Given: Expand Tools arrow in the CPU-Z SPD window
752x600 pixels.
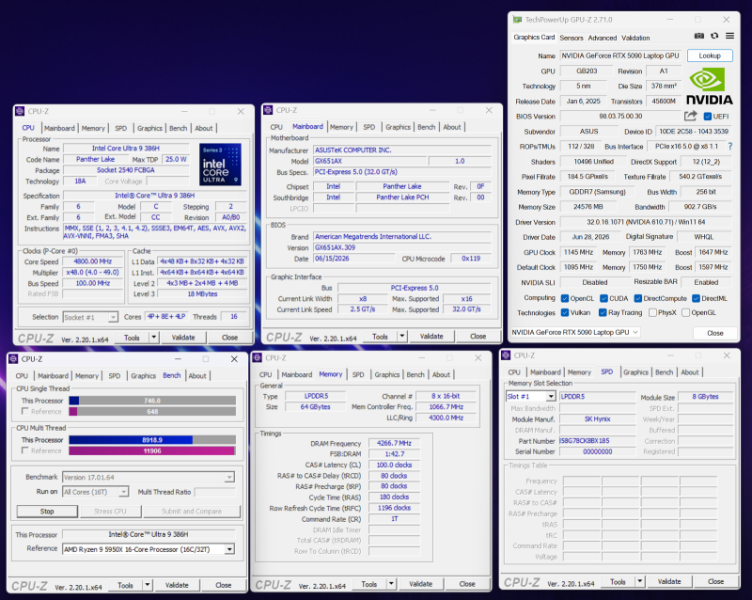Looking at the screenshot, I should point(640,581).
